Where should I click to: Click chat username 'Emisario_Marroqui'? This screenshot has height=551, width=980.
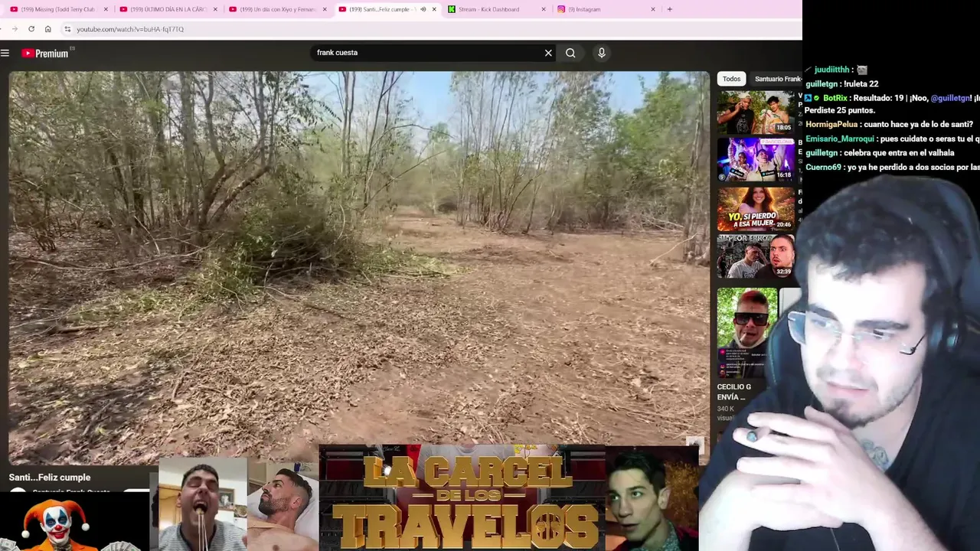[x=840, y=139]
